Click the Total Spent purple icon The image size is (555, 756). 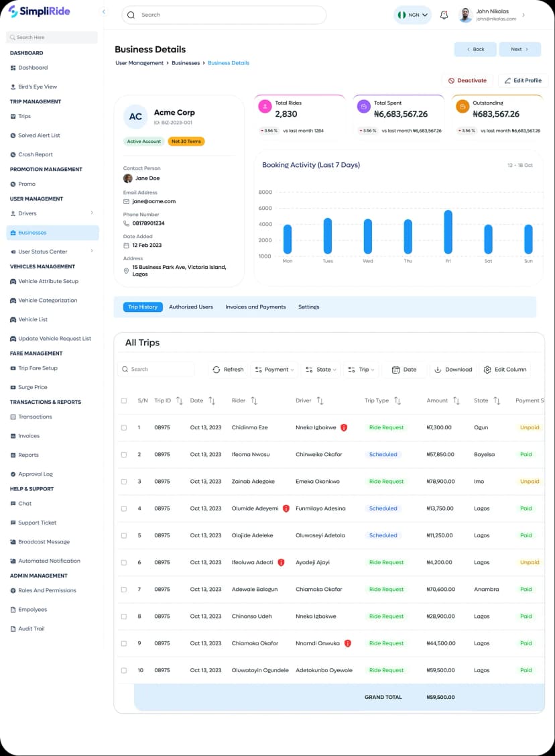(x=364, y=106)
